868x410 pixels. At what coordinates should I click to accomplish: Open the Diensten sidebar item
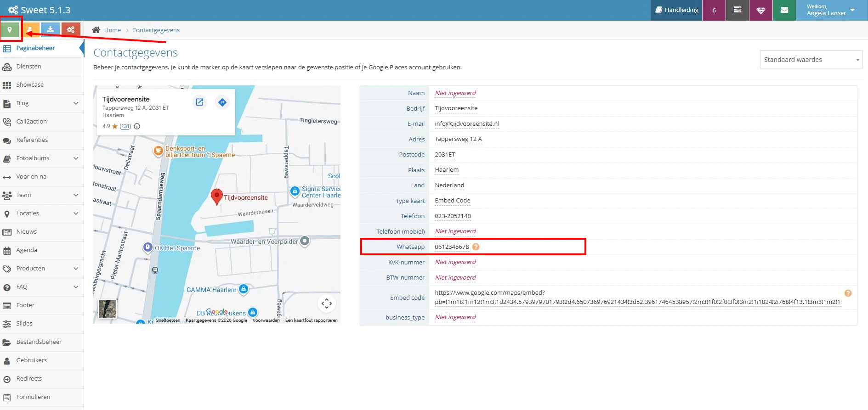coord(42,67)
